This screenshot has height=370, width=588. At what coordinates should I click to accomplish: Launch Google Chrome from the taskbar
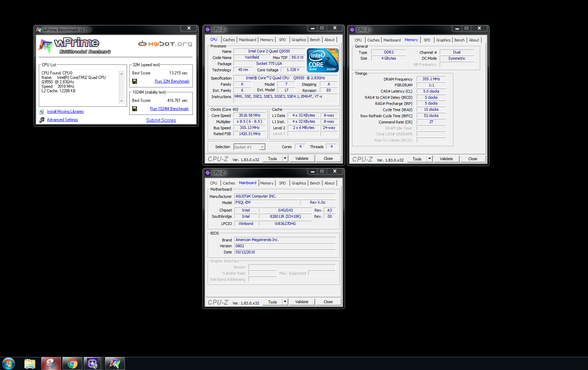tap(72, 363)
